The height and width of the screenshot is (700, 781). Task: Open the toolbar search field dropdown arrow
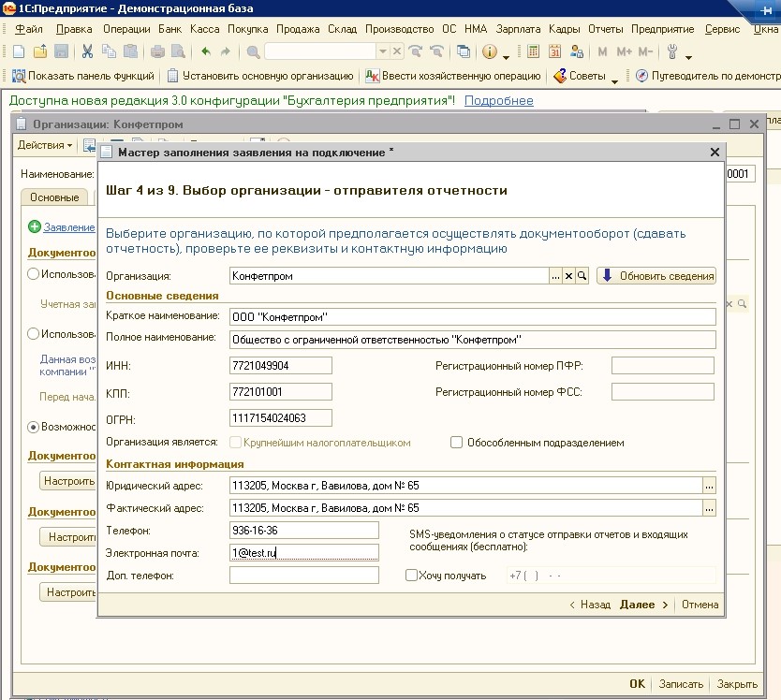point(382,51)
